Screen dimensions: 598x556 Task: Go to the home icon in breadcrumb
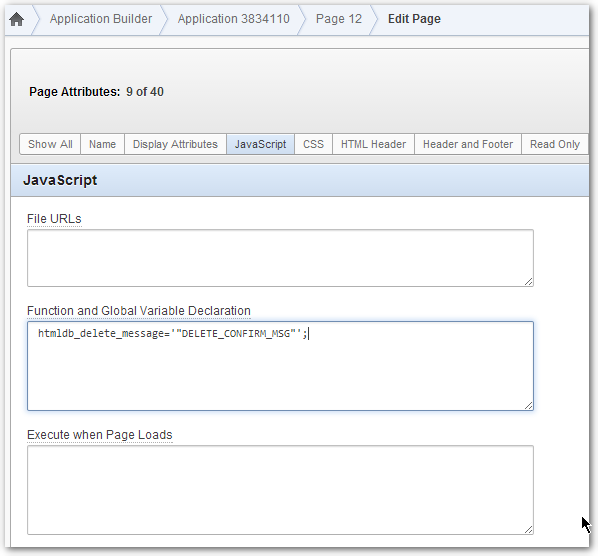[x=17, y=19]
